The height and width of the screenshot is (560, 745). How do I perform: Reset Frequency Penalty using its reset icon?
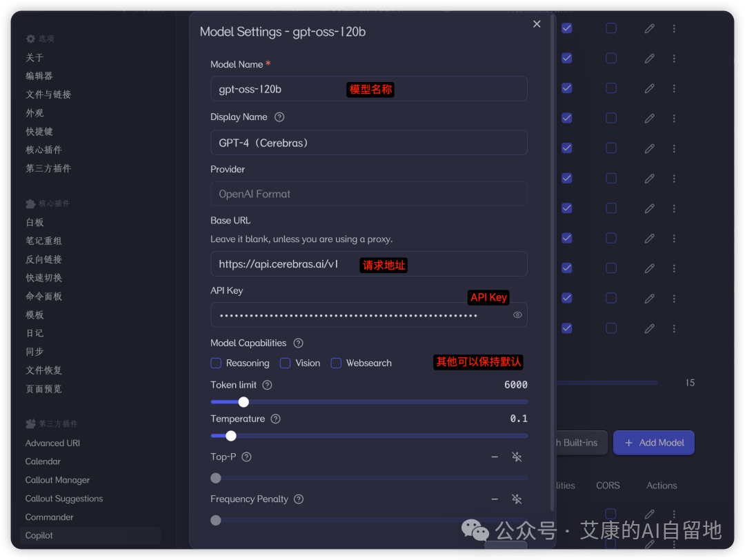click(x=517, y=499)
